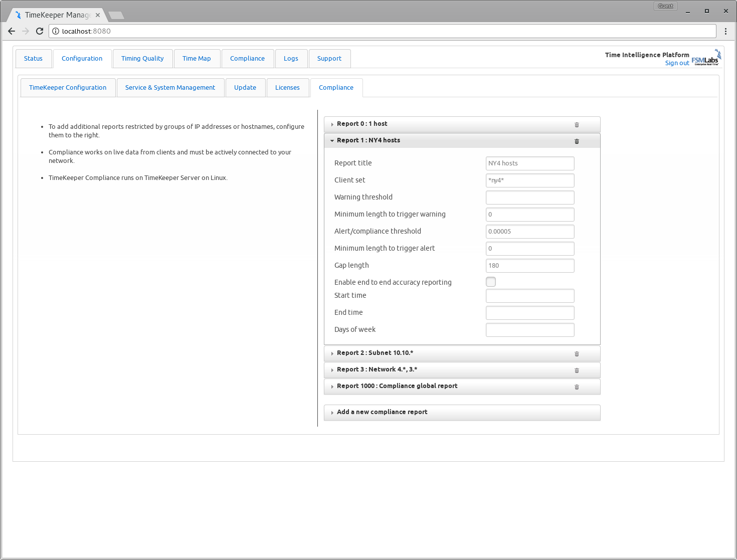Screen dimensions: 737x560
Task: Expand Report 0 : 1 host
Action: pos(462,124)
